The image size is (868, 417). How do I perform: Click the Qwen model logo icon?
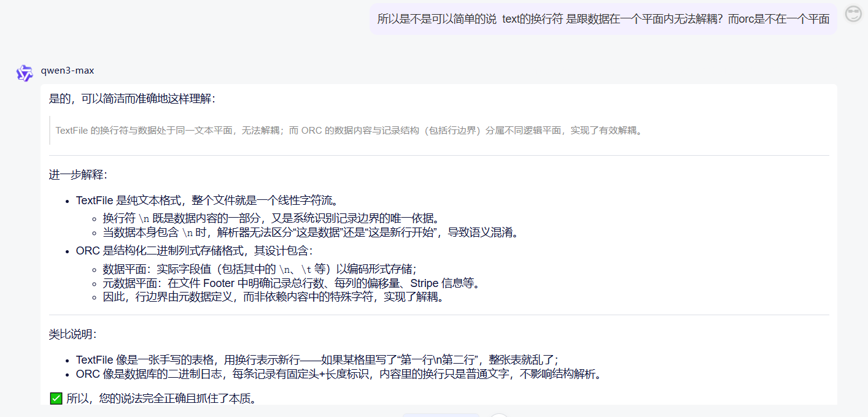[x=25, y=72]
